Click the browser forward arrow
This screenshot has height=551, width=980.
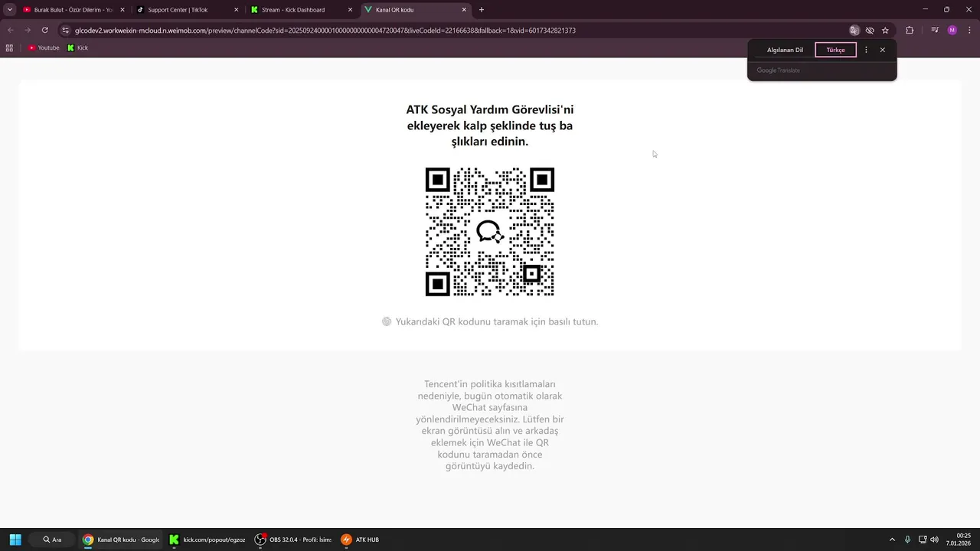click(x=28, y=31)
